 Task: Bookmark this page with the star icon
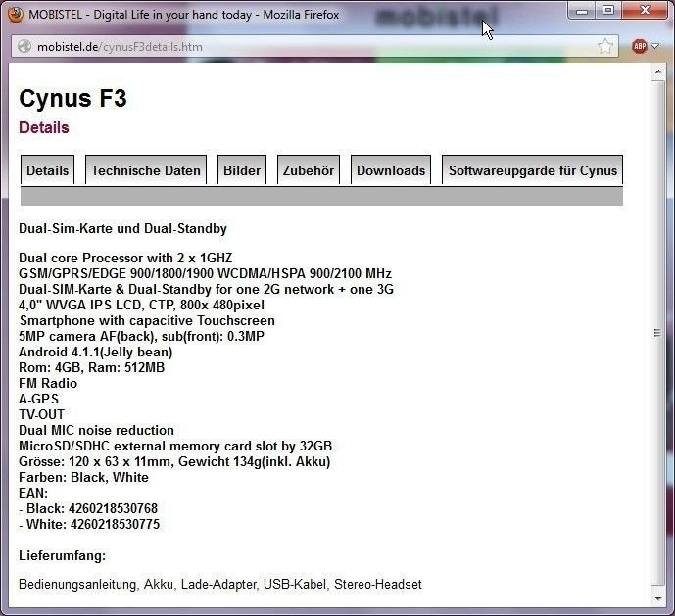tap(605, 46)
